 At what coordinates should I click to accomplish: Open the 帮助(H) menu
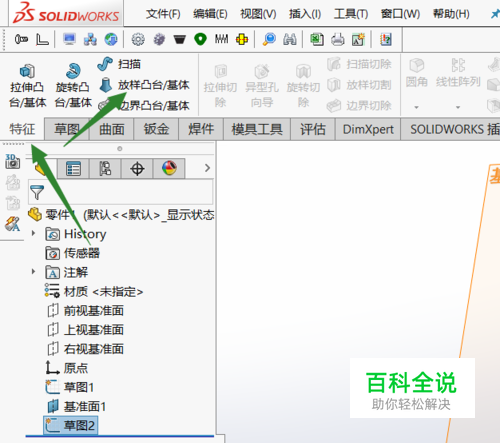pos(451,14)
